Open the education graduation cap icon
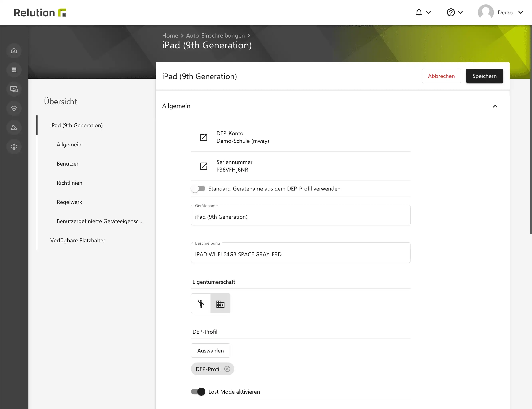The width and height of the screenshot is (532, 409). 14,108
